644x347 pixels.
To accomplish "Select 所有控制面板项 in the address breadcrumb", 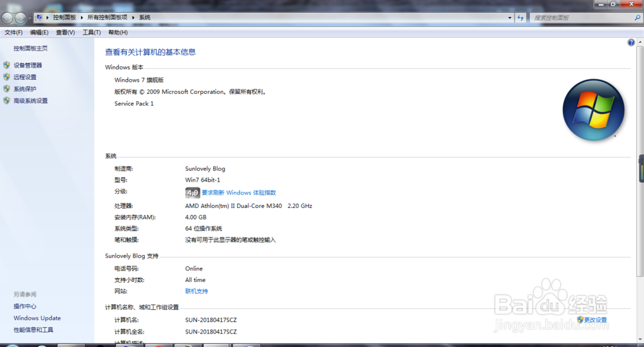I will pos(107,17).
